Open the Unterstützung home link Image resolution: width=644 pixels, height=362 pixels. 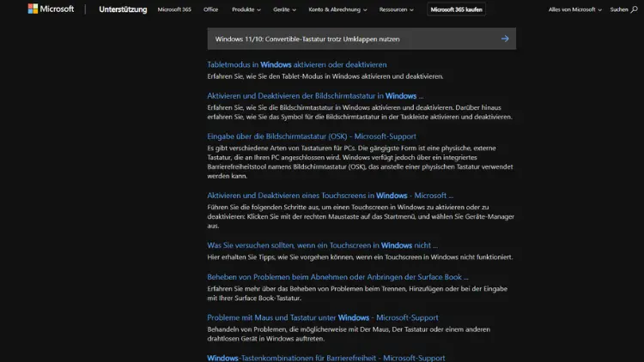(x=123, y=9)
